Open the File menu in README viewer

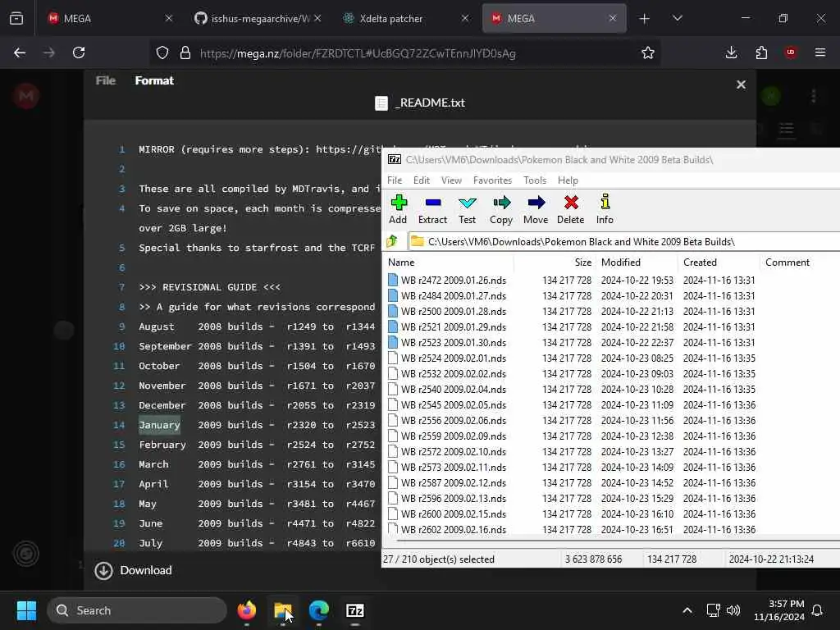point(106,80)
